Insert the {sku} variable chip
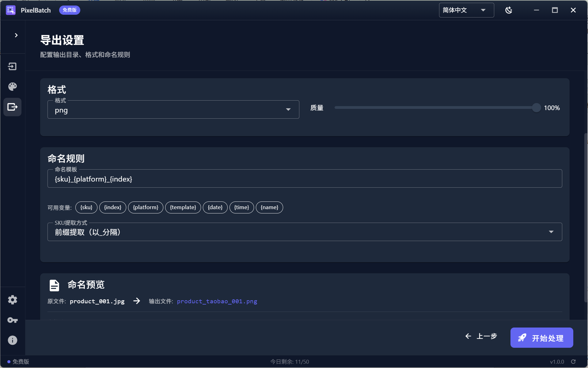 [86, 208]
